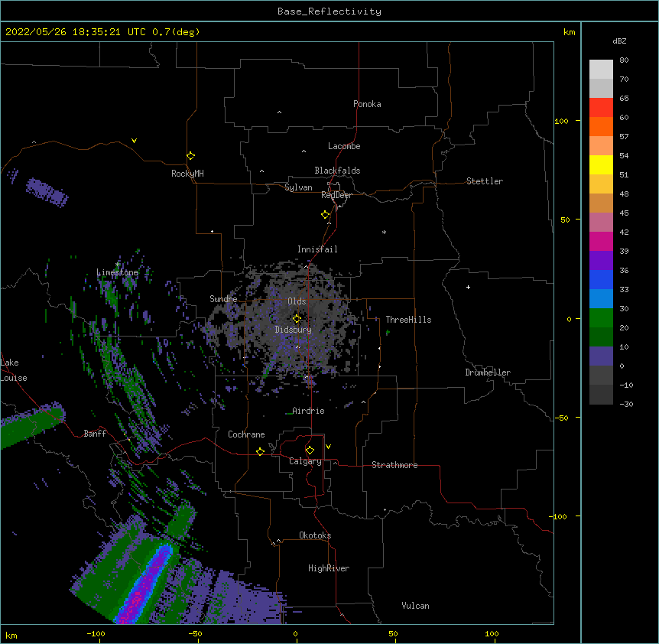
Task: Pick the magenta swatch between 42 and 39 dBZ
Action: [x=601, y=241]
